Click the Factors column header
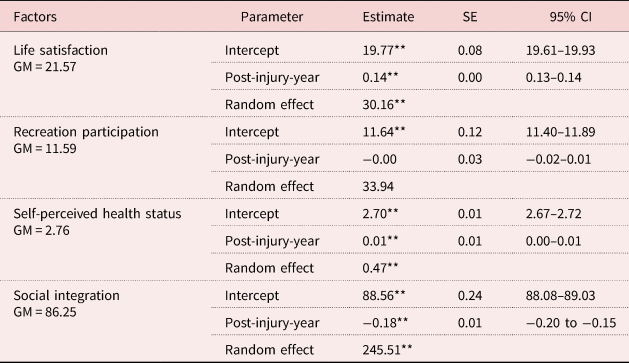 [x=35, y=17]
